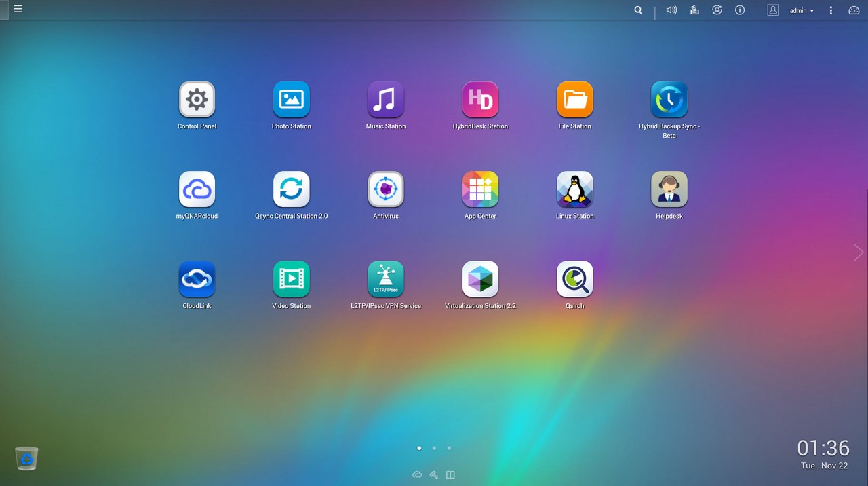
Task: Open App Center
Action: click(x=480, y=189)
